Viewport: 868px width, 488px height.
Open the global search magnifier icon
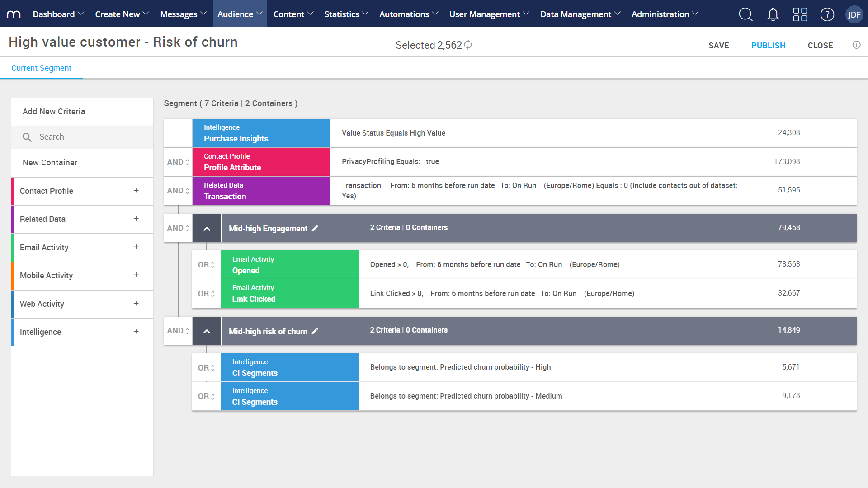point(745,14)
